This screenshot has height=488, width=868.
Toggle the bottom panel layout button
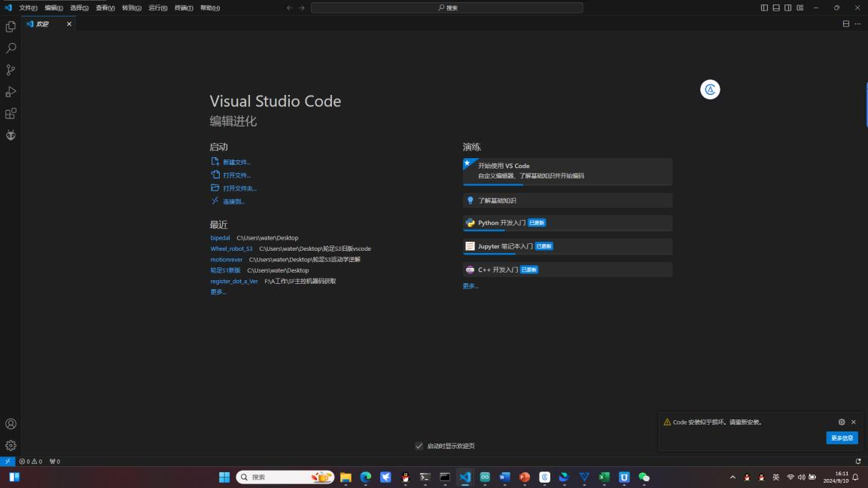click(776, 8)
